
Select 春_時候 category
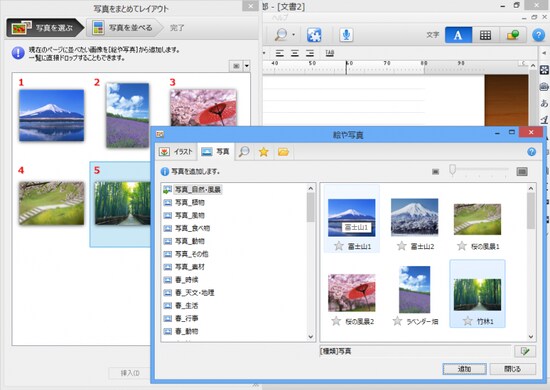point(181,280)
